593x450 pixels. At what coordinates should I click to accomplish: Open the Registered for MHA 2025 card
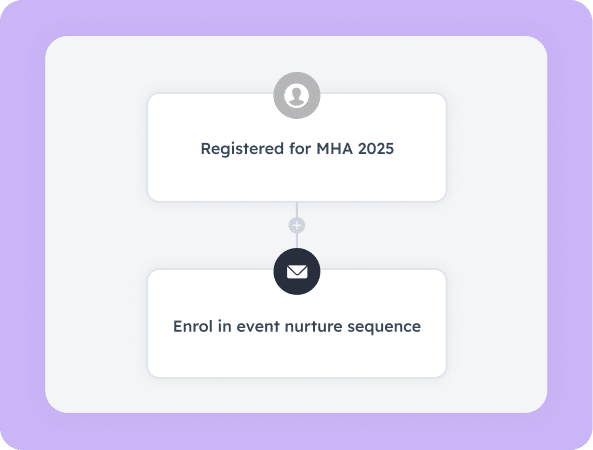tap(297, 147)
